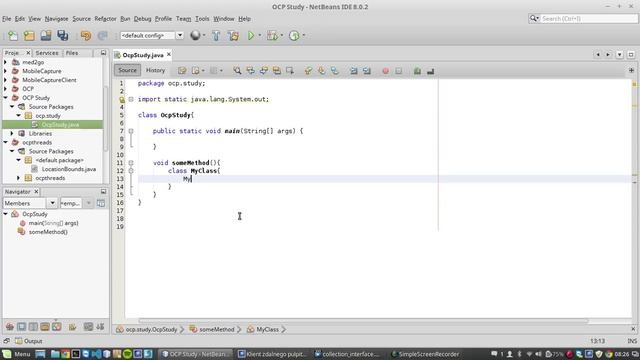Collapse the someMethod code fold on line 11

[x=131, y=162]
